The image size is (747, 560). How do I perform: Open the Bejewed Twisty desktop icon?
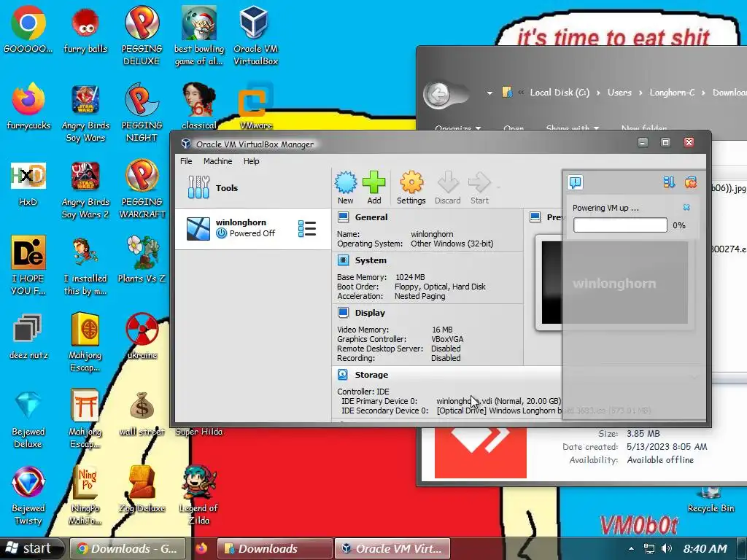[x=28, y=496]
